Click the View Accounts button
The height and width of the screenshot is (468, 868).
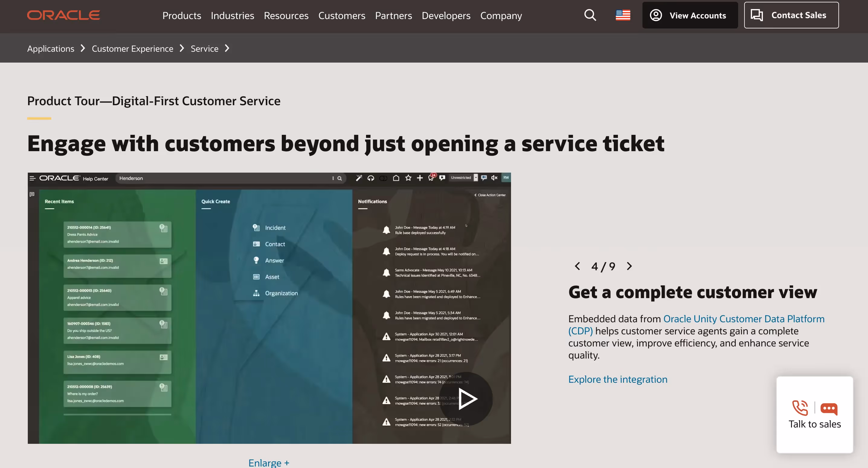click(x=690, y=15)
